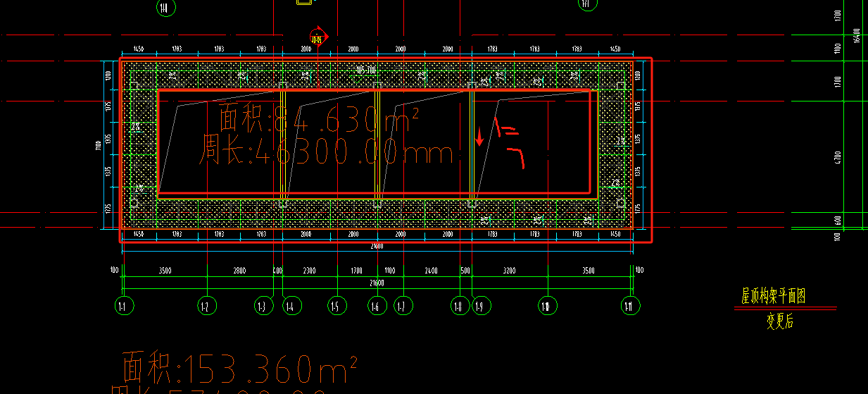Image resolution: width=868 pixels, height=394 pixels.
Task: Click the elevation mark 105.700
Action: coord(366,70)
